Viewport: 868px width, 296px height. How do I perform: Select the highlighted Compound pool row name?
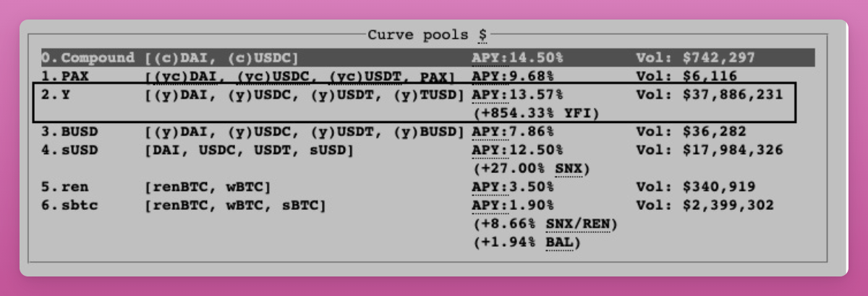tap(94, 57)
